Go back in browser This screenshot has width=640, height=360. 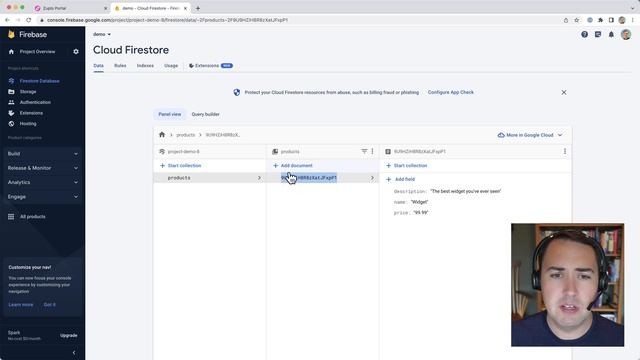(x=7, y=20)
